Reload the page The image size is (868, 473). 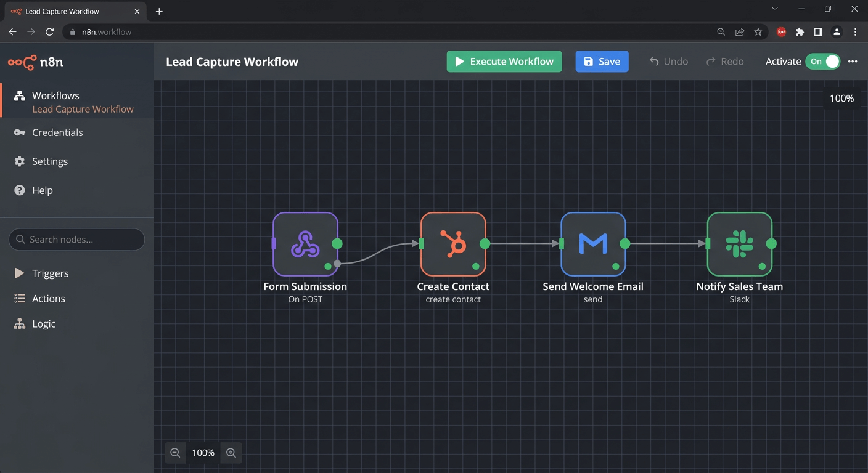coord(50,32)
